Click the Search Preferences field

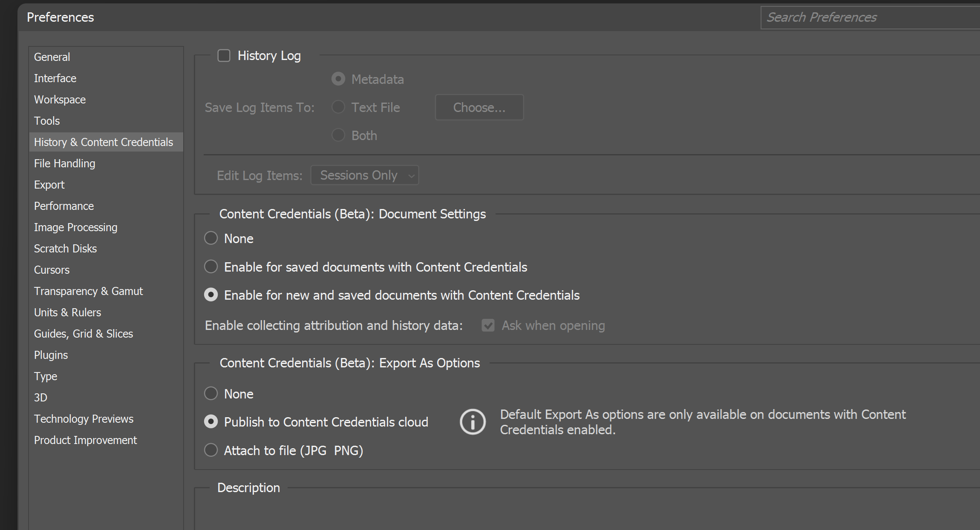point(869,17)
